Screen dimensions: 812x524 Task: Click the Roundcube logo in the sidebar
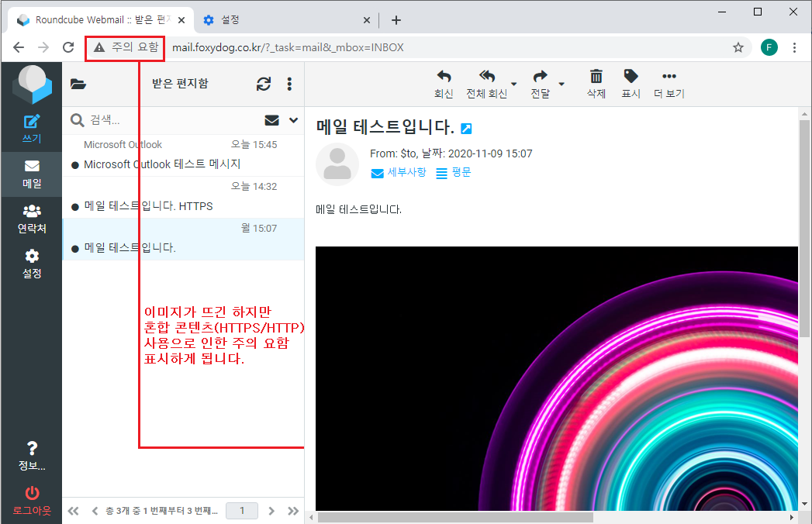tap(32, 84)
